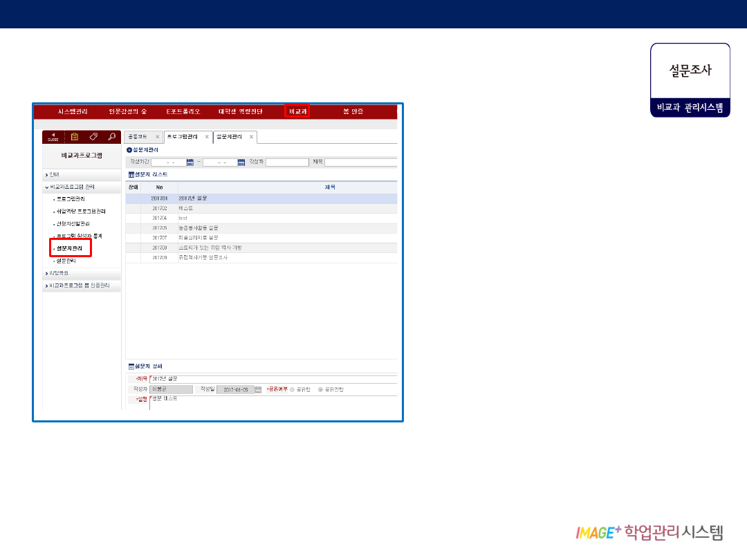Click the CLOSE sidebar arrow icon
This screenshot has height=560, width=747.
[x=53, y=137]
